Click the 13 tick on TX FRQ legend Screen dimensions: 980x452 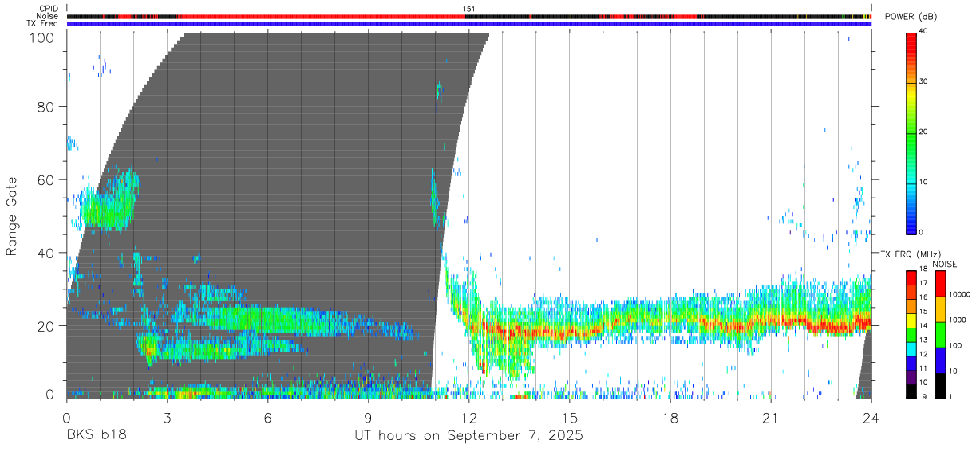tap(923, 340)
